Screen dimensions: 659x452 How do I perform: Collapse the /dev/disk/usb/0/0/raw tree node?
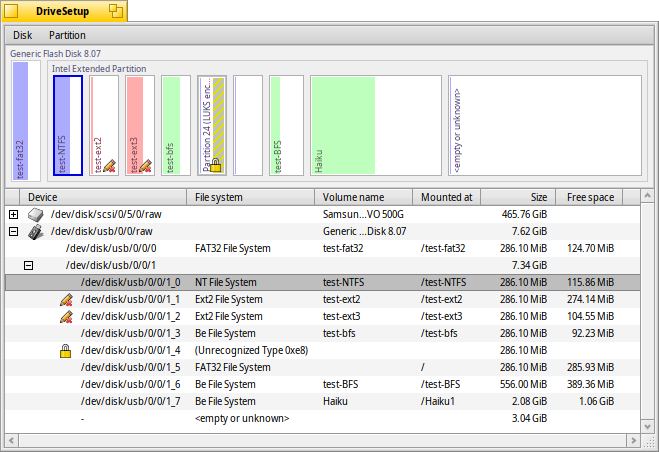[13, 231]
